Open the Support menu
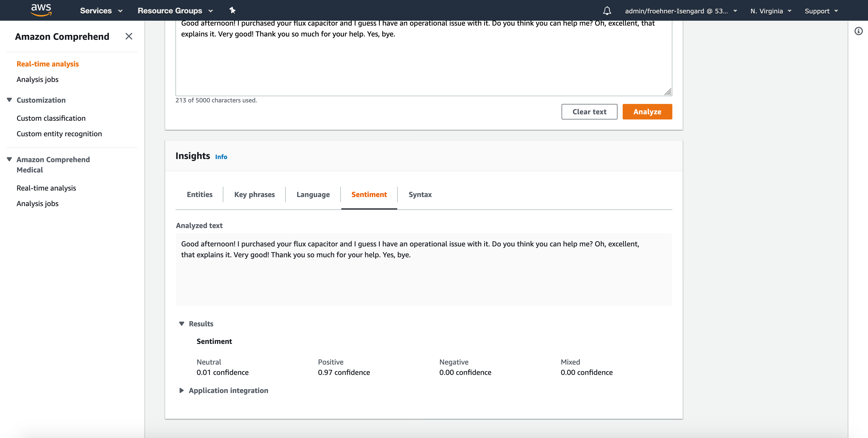This screenshot has height=438, width=868. click(x=821, y=11)
